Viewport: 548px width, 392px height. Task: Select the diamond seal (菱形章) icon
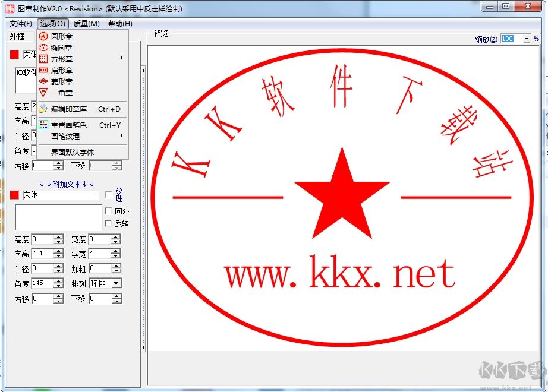[43, 81]
